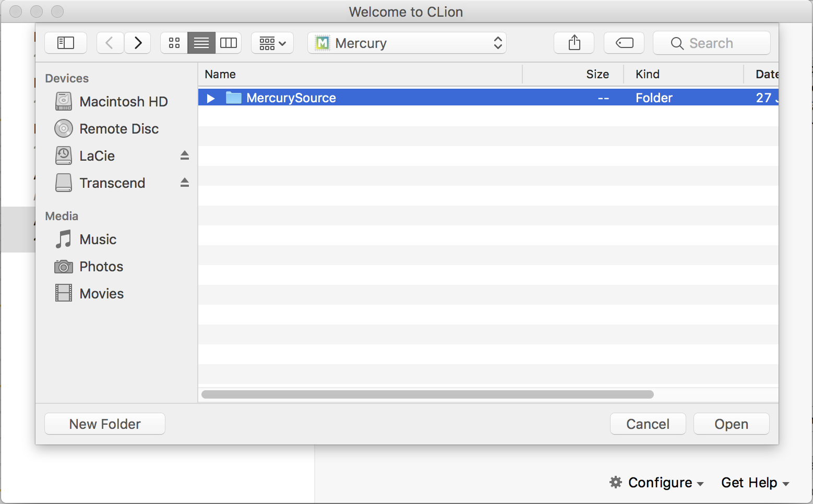Click the horizontal scrollbar
The image size is (813, 504).
(427, 394)
